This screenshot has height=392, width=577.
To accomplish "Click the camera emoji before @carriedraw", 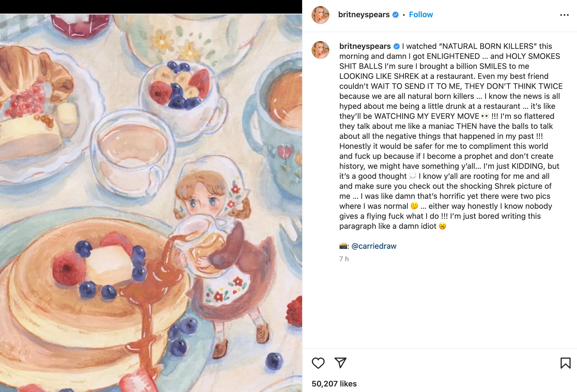I will point(343,246).
